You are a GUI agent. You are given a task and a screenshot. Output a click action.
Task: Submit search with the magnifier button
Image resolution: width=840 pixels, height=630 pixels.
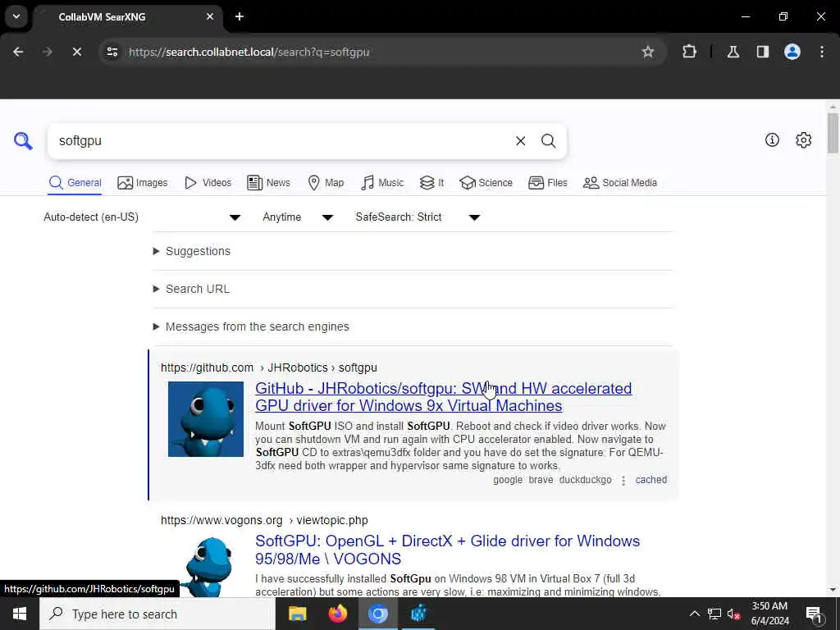pos(548,141)
